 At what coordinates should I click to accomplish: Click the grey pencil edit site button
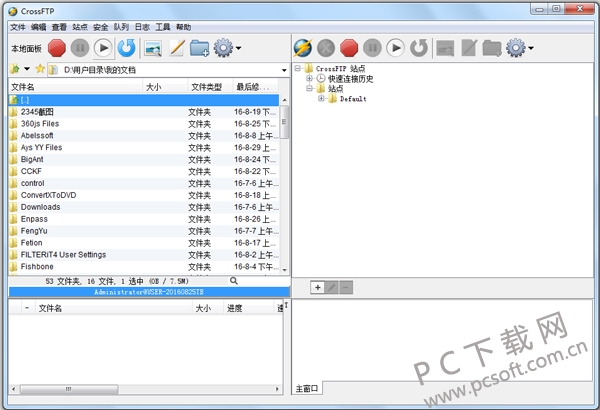[332, 287]
